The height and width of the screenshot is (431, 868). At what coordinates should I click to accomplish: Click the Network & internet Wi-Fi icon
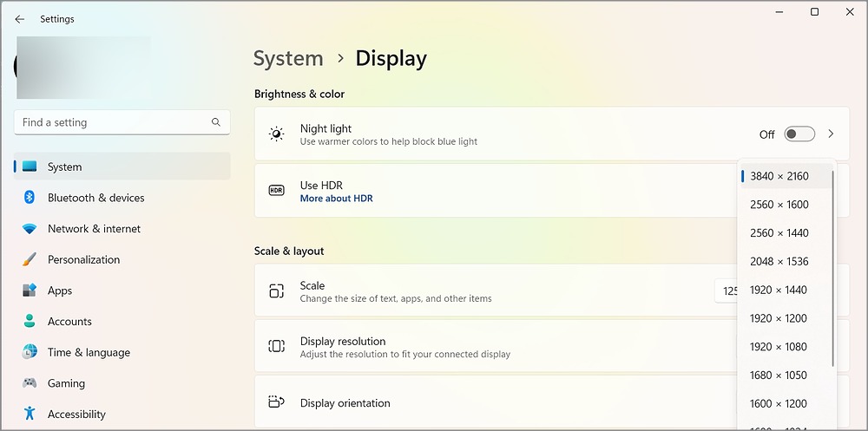coord(30,228)
